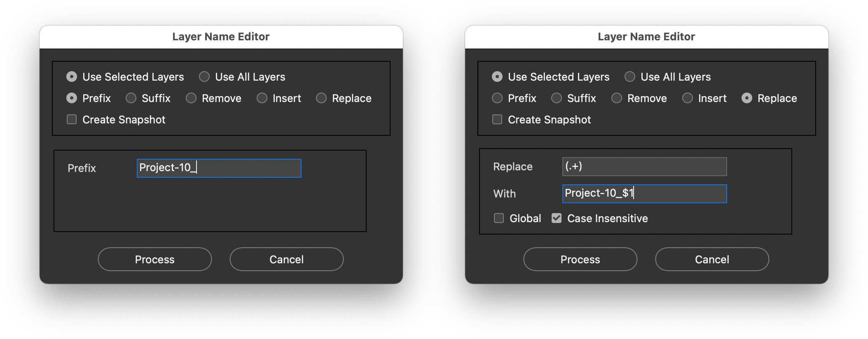This screenshot has width=868, height=339.
Task: Enable the Global checkbox
Action: pos(499,218)
